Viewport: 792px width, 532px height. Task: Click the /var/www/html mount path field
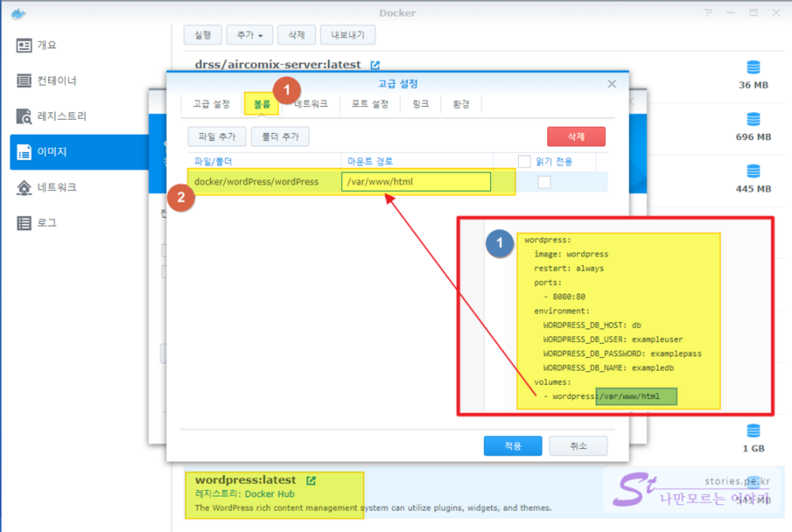[416, 182]
